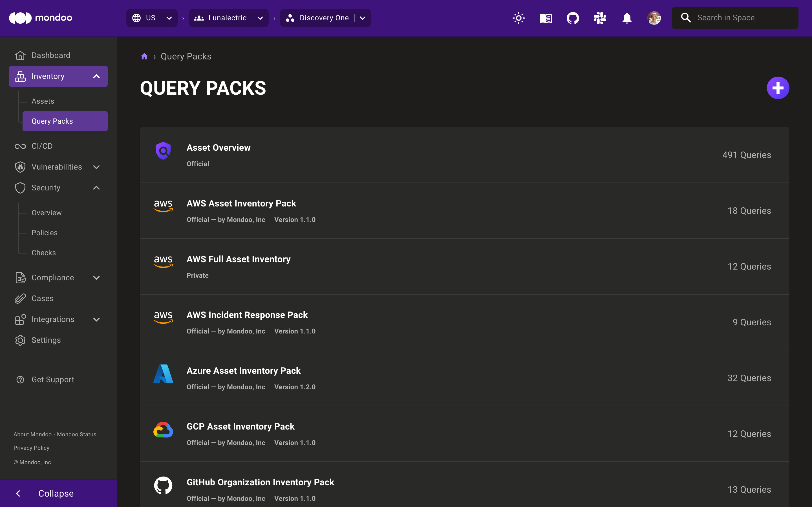Click the user profile avatar icon
Image resolution: width=812 pixels, height=507 pixels.
coord(654,17)
